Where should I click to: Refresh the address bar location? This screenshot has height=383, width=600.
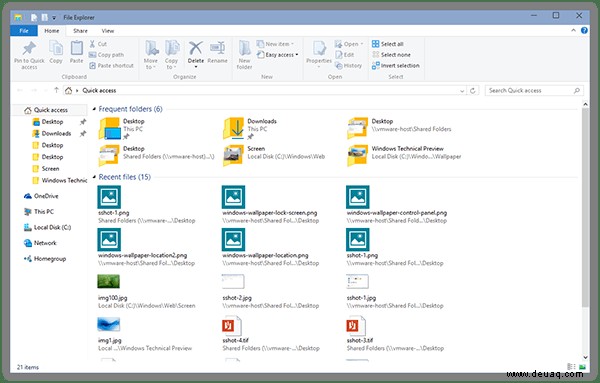pos(473,91)
